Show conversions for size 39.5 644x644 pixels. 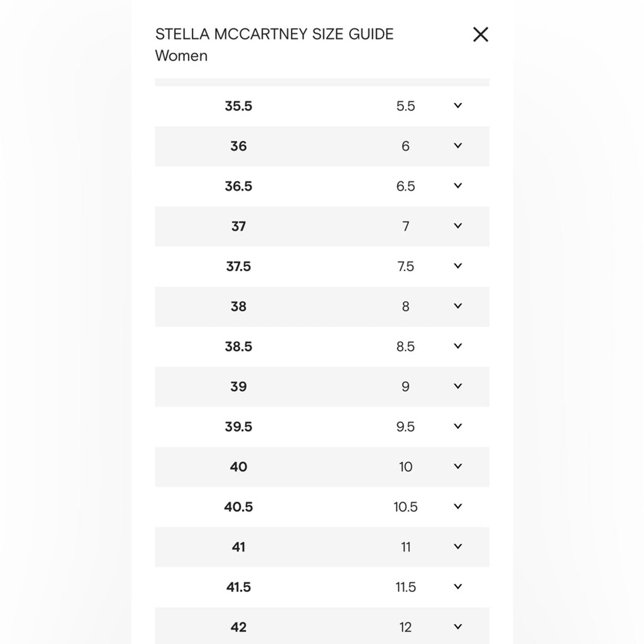coord(458,426)
